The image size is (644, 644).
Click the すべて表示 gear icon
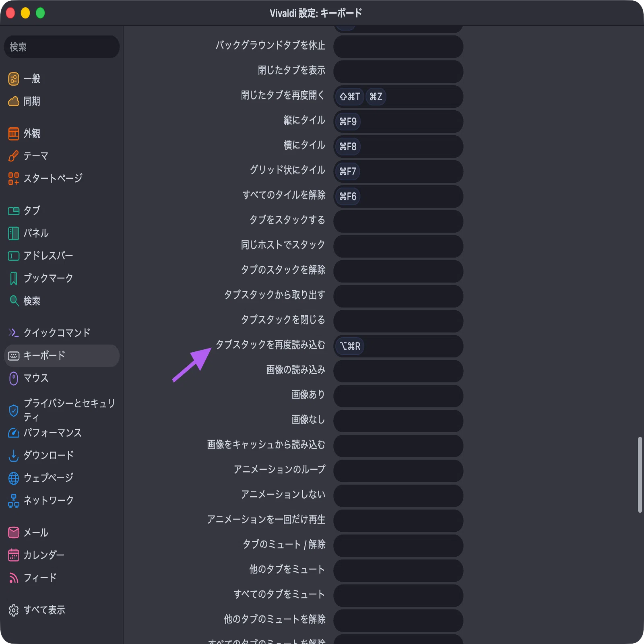pos(14,610)
